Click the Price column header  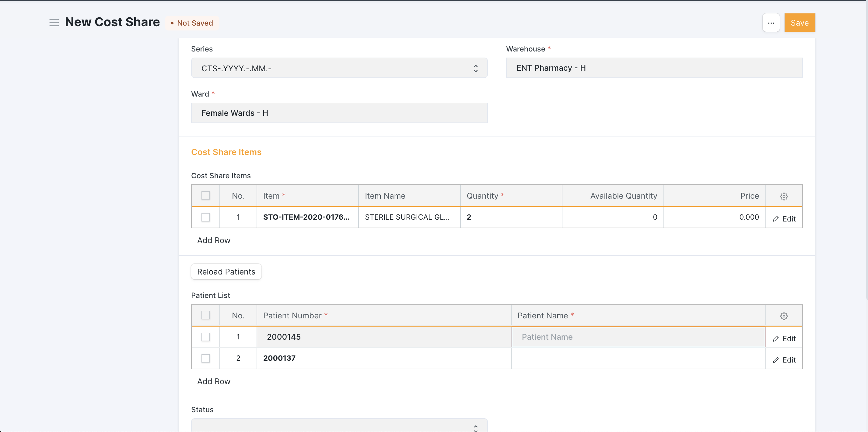(x=714, y=196)
